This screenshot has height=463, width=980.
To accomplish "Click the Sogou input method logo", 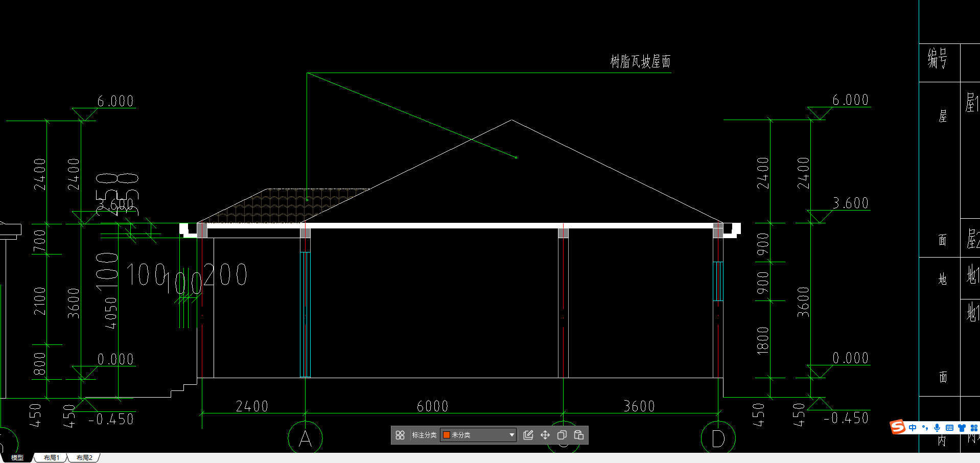I will (897, 427).
